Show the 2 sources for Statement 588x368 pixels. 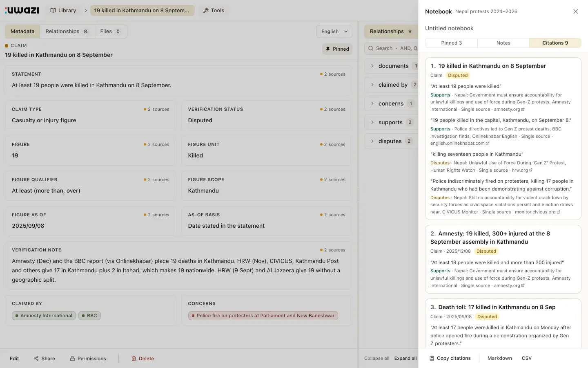[x=333, y=74]
